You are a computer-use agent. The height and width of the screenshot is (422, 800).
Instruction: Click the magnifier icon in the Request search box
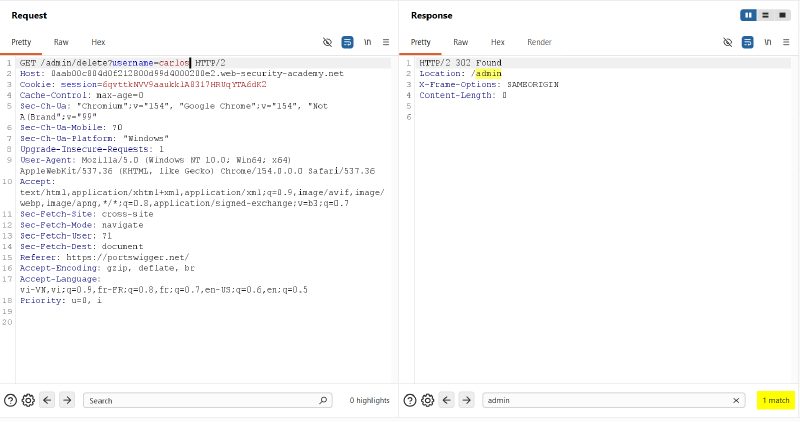323,401
